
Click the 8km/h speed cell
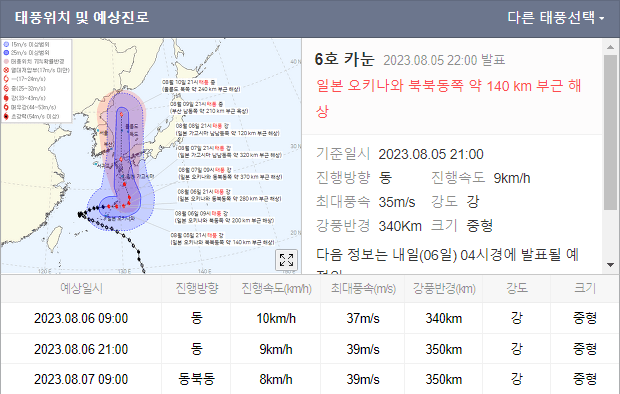coord(276,379)
